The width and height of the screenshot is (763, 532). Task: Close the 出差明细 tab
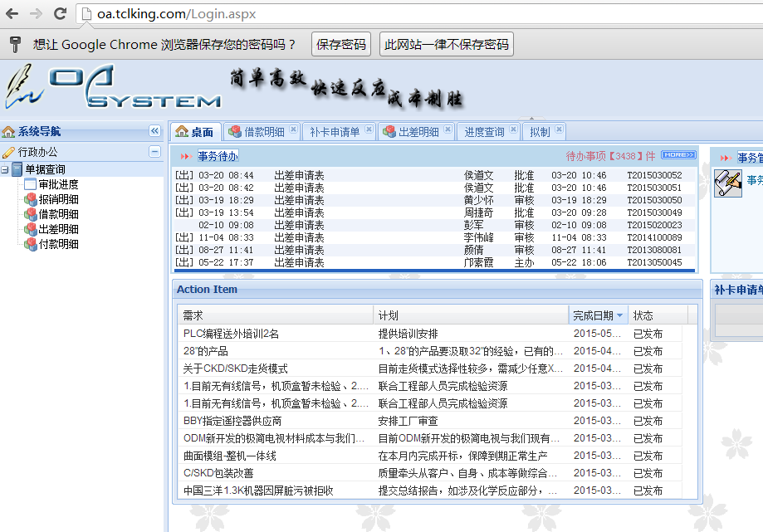[448, 129]
